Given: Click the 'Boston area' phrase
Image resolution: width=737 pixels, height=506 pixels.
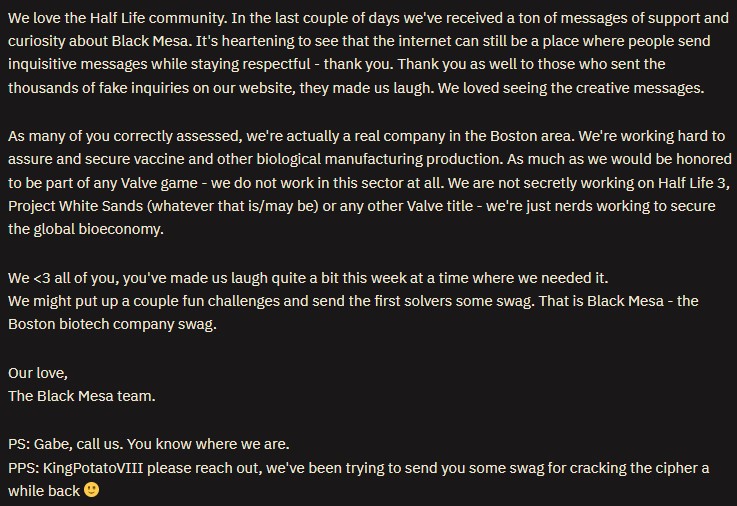Looking at the screenshot, I should tap(532, 136).
